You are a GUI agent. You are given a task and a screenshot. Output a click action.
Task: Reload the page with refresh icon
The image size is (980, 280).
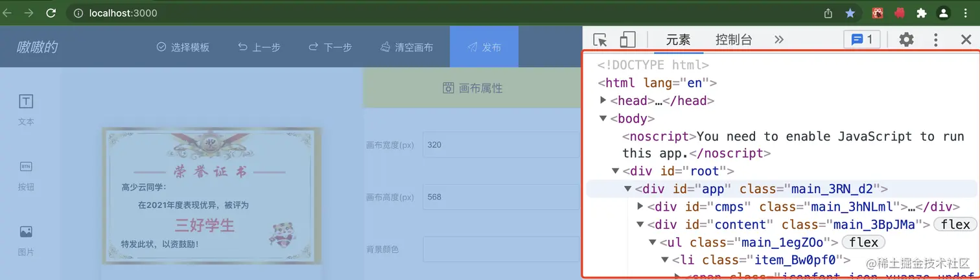tap(51, 12)
